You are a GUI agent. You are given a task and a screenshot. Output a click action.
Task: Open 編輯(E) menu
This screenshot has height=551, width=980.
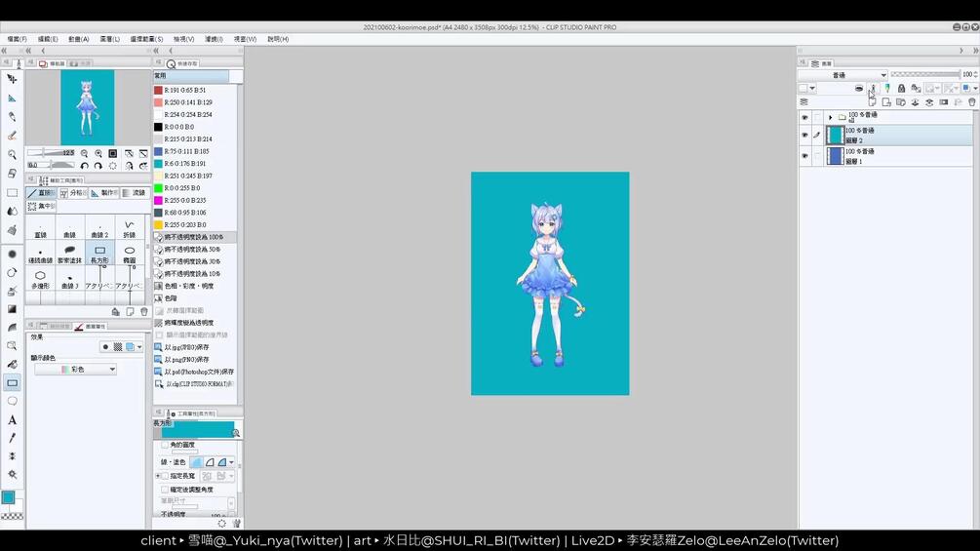coord(48,39)
